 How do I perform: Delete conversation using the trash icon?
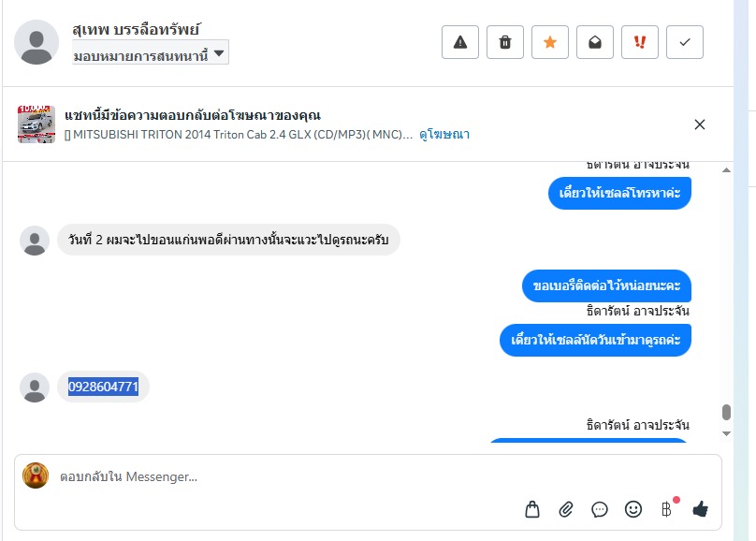(x=505, y=42)
